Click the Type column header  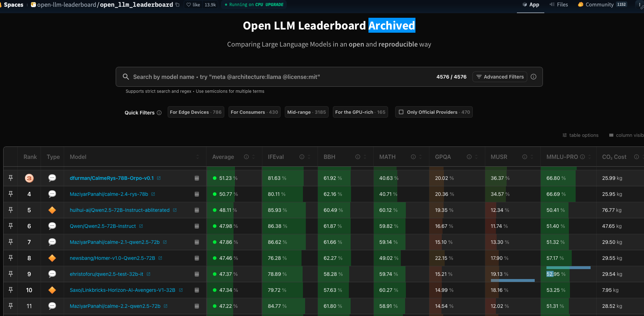pos(53,157)
